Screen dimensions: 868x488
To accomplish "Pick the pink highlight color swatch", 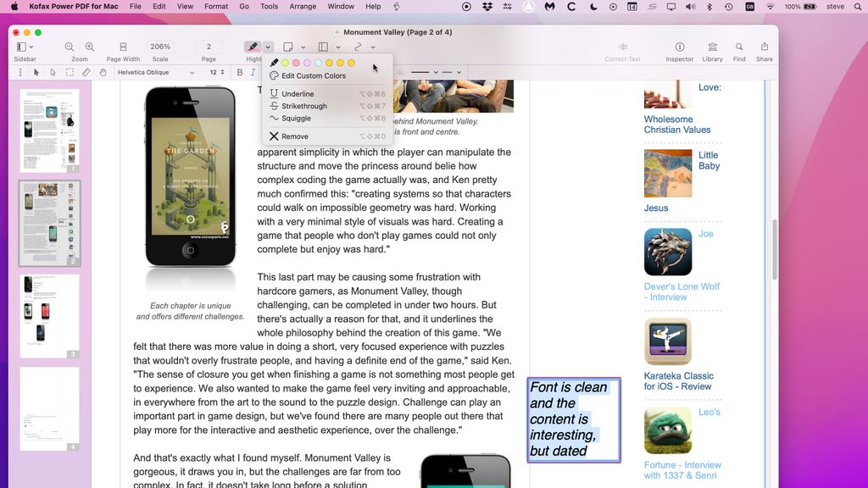I will [297, 63].
